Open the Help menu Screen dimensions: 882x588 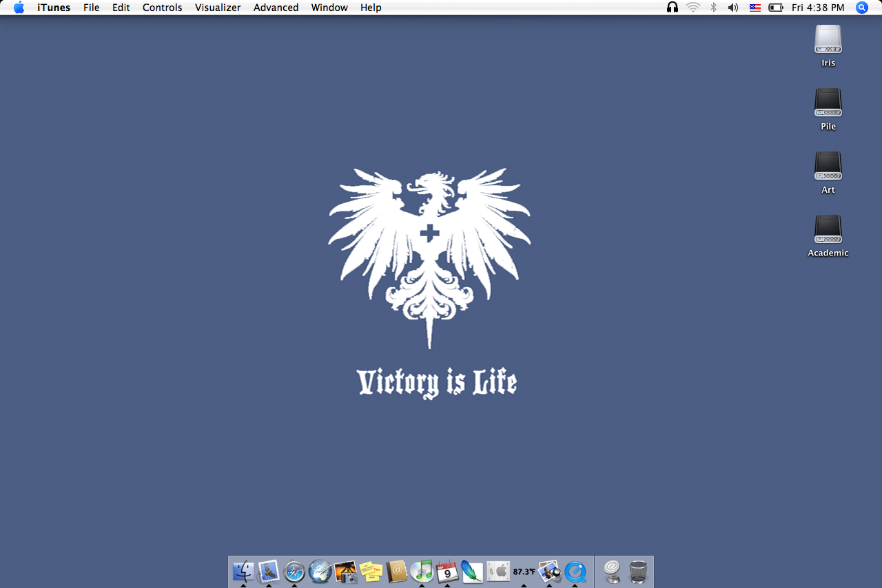(x=371, y=8)
